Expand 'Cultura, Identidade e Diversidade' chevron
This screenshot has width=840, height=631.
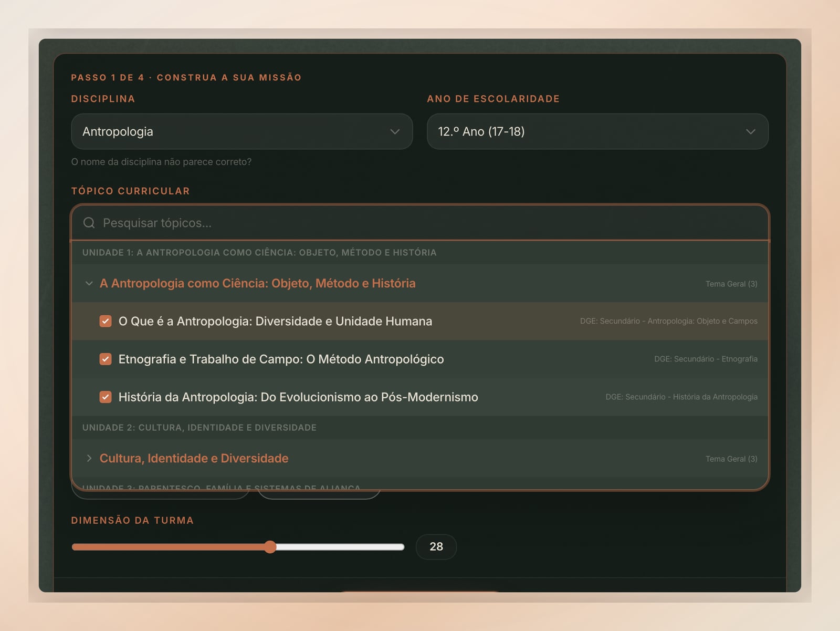pos(89,458)
